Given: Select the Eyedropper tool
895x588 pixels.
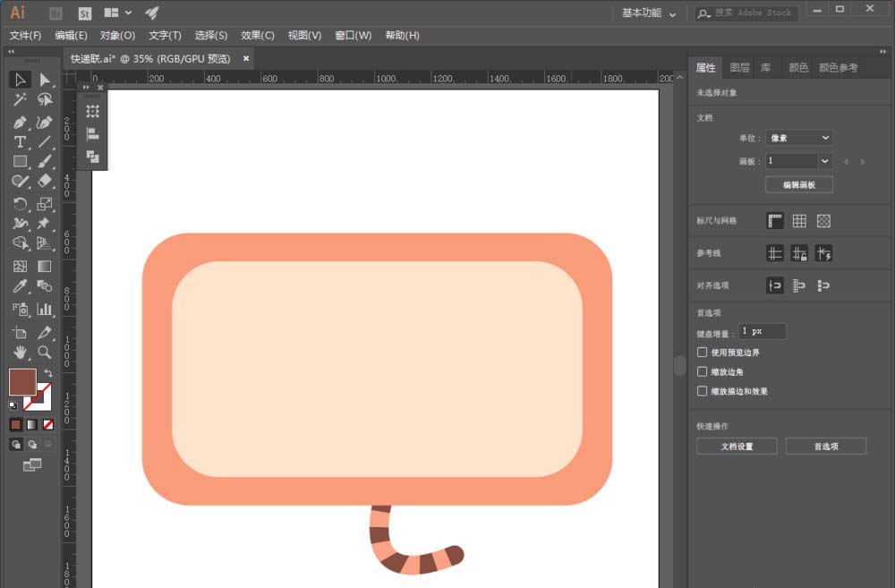Looking at the screenshot, I should pos(20,286).
